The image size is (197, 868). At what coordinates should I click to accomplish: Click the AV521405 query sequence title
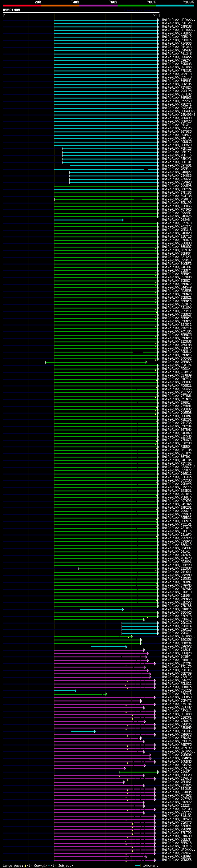coord(11,10)
